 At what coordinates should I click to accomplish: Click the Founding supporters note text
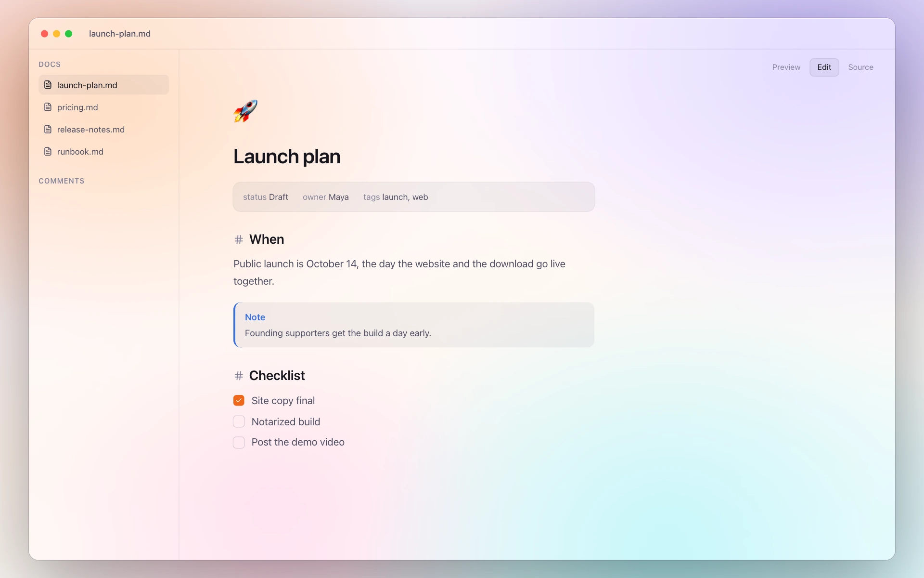coord(338,333)
